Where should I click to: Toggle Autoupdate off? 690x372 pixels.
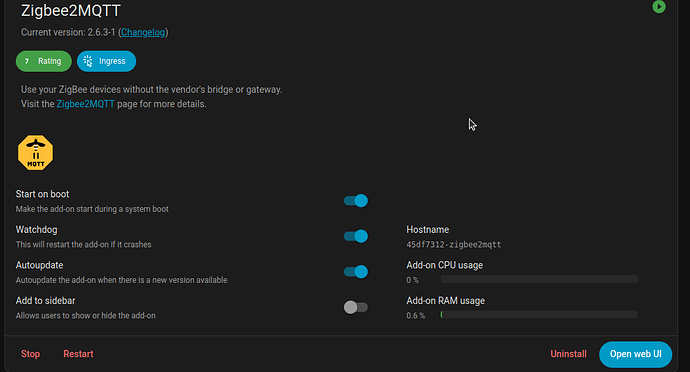[x=356, y=272]
